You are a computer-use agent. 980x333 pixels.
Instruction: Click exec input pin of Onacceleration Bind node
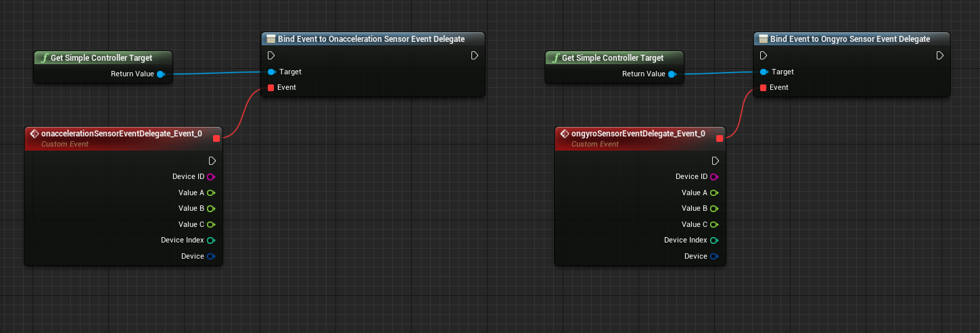(x=271, y=55)
